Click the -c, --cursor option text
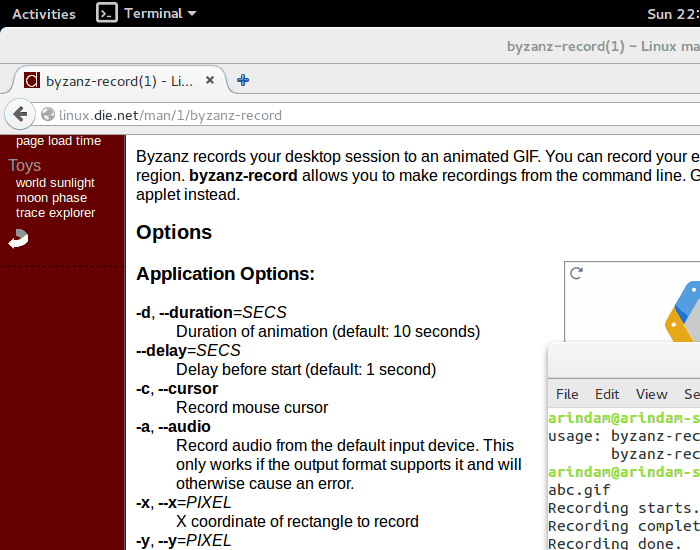 177,388
